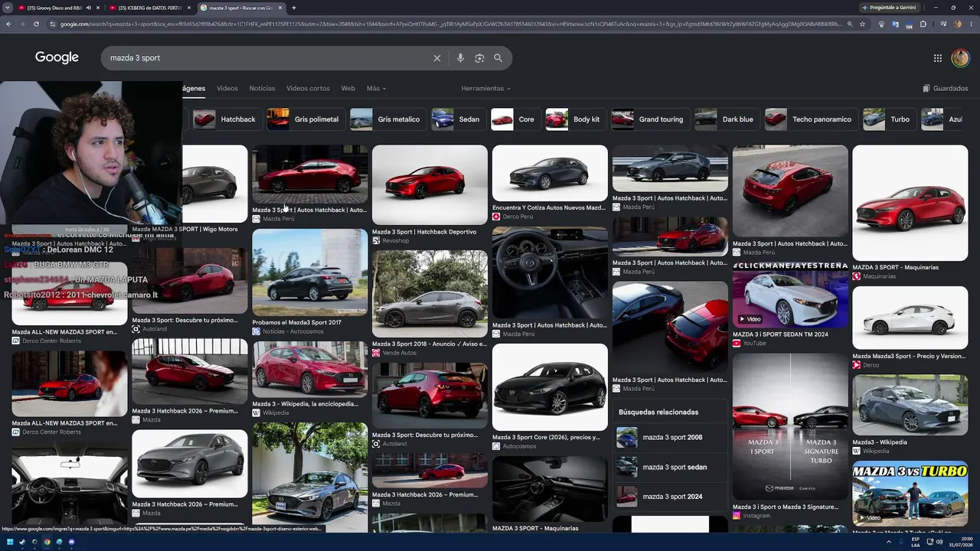Open the volume control in system tray
The width and height of the screenshot is (980, 551).
point(940,542)
